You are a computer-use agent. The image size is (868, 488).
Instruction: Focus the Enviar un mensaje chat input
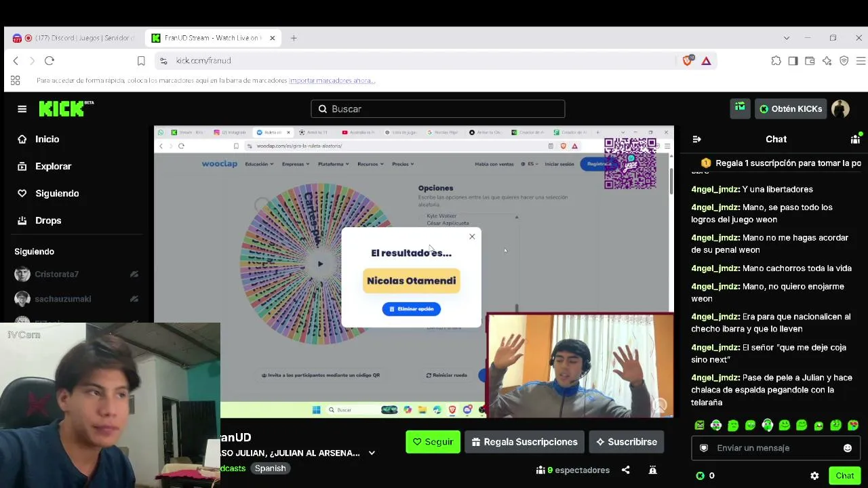pos(776,448)
